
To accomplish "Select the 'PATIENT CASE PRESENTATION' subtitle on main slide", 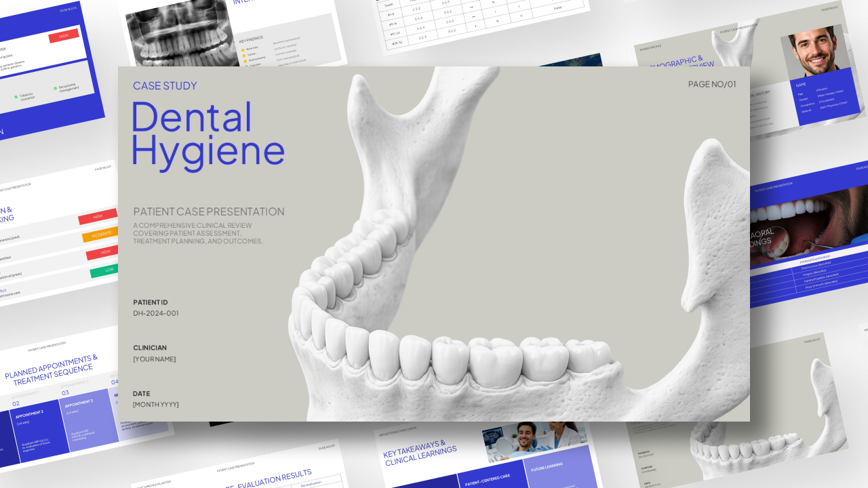I will pos(209,211).
